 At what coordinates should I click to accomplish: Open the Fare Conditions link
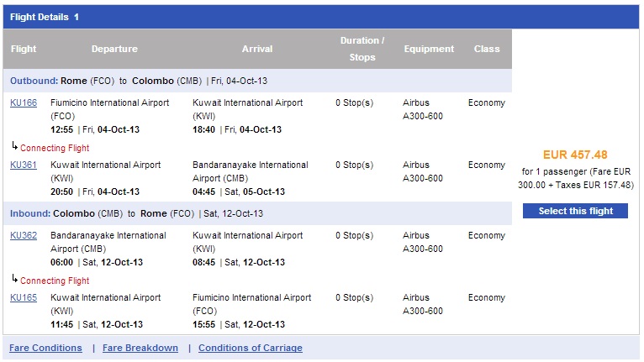(45, 348)
